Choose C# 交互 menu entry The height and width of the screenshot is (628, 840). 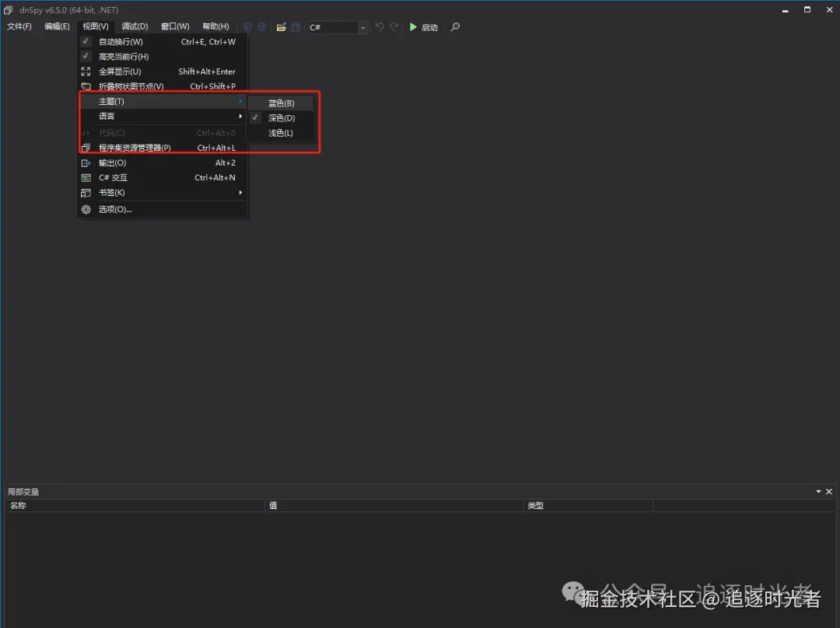[163, 178]
